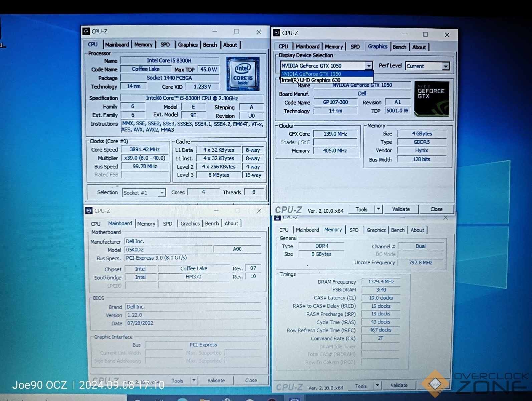Click the mainboard Model field 05K0D2
532x401 pixels.
pyautogui.click(x=169, y=249)
